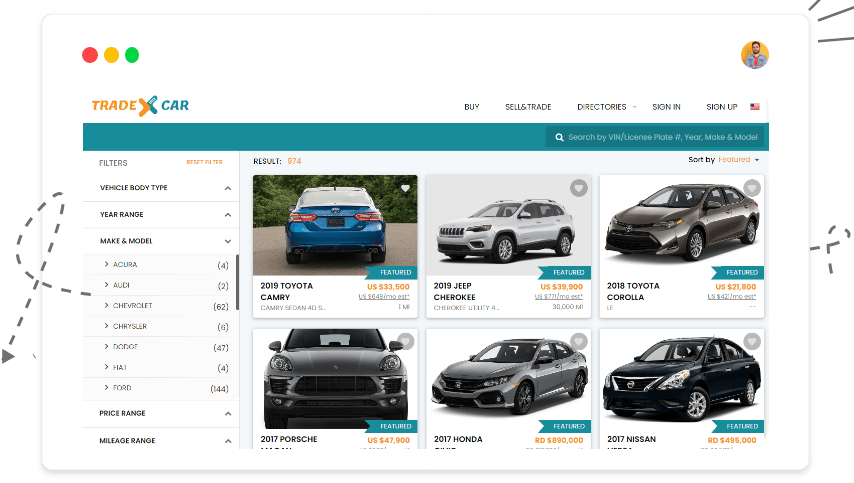Open the Directories menu
The height and width of the screenshot is (483, 854).
point(606,107)
